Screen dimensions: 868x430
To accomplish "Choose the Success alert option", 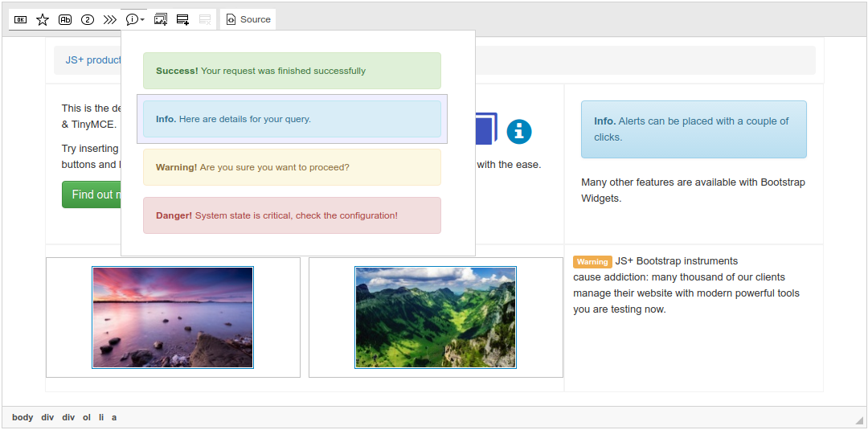I will pos(292,71).
